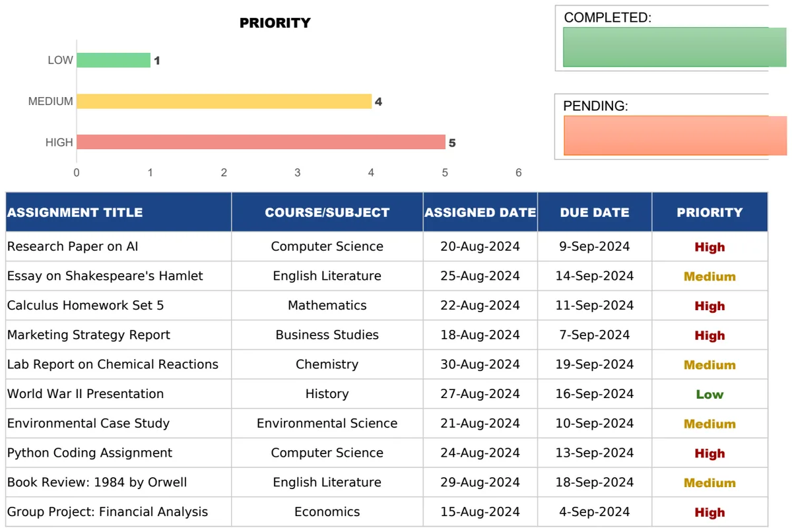Select the PRIORITY table column header
The image size is (792, 532).
click(709, 212)
